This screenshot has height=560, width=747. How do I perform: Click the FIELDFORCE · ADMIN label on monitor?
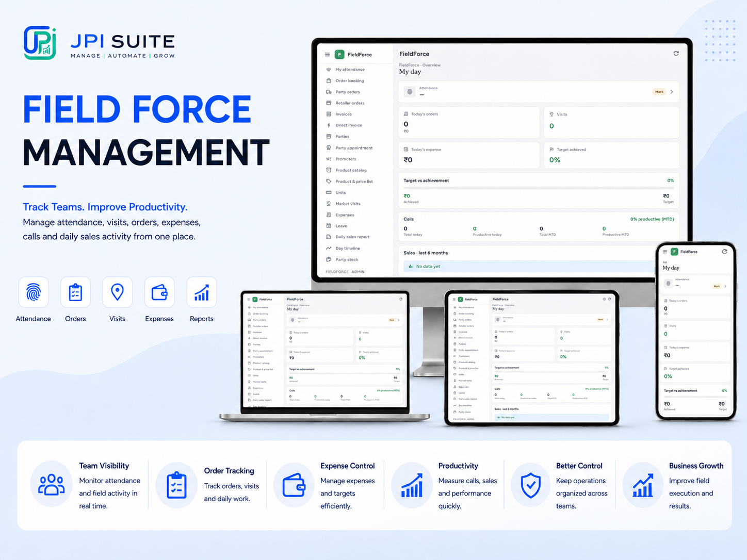click(x=345, y=272)
